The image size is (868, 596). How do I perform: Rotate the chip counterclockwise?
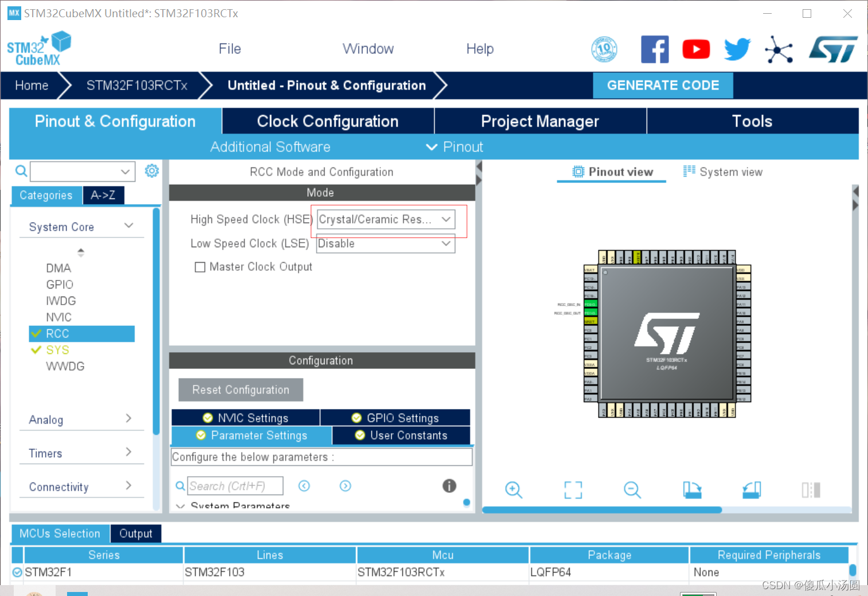tap(751, 490)
